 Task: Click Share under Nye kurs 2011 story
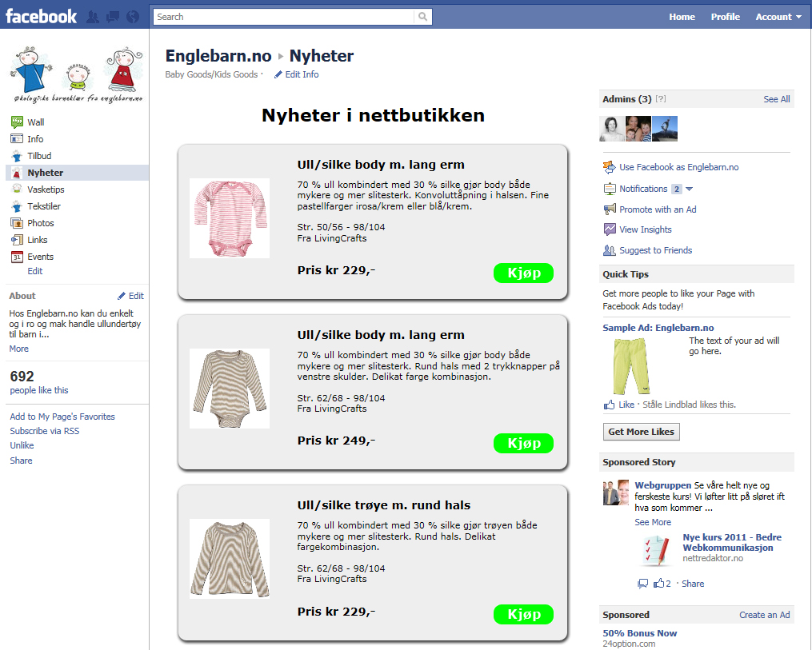[692, 584]
